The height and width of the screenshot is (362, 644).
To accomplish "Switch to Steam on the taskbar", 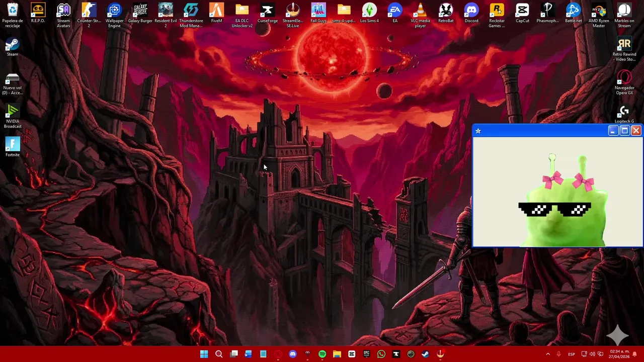I will 426,354.
